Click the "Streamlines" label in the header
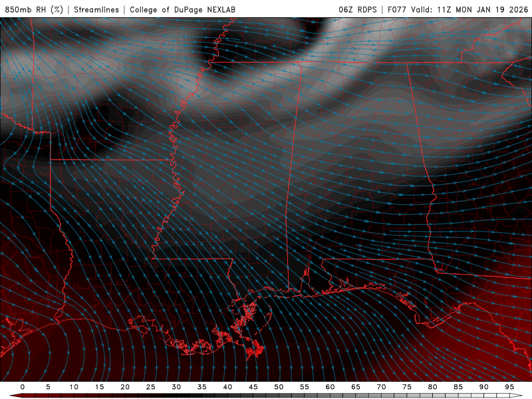The image size is (532, 399). point(96,9)
